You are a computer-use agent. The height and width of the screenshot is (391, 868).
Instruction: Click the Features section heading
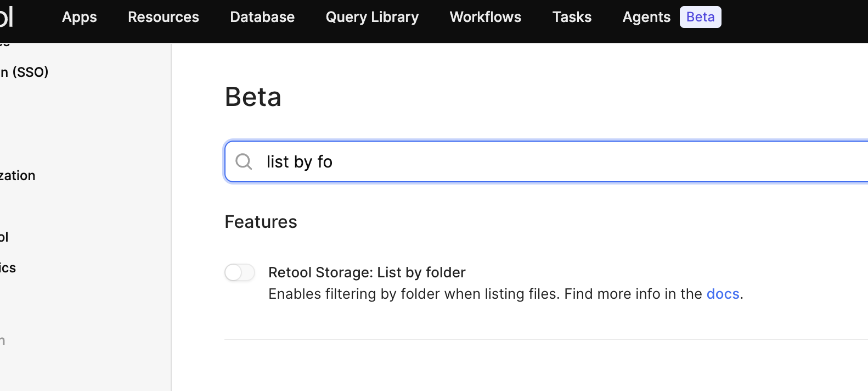click(x=261, y=222)
